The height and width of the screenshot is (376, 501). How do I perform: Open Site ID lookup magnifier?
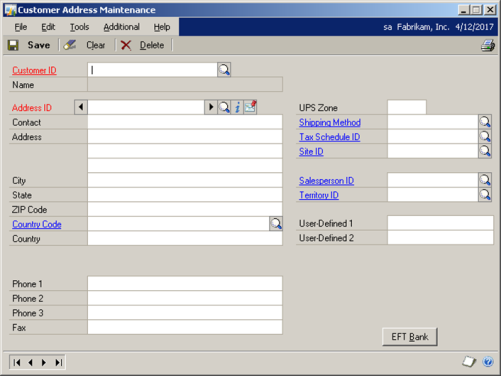coord(485,151)
